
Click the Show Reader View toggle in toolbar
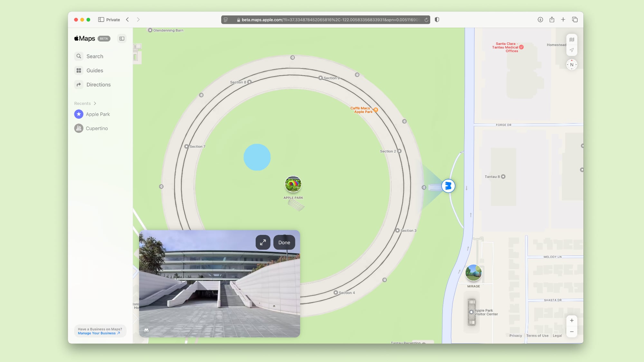[226, 19]
